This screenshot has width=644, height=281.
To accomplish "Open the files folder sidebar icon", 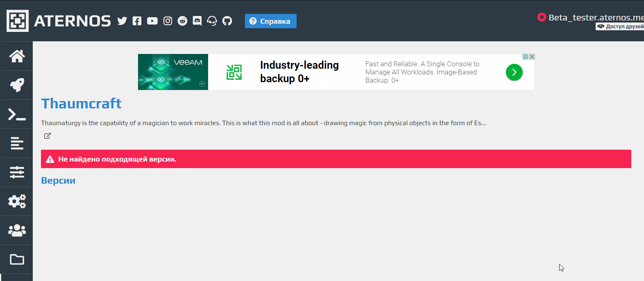I will click(x=17, y=259).
